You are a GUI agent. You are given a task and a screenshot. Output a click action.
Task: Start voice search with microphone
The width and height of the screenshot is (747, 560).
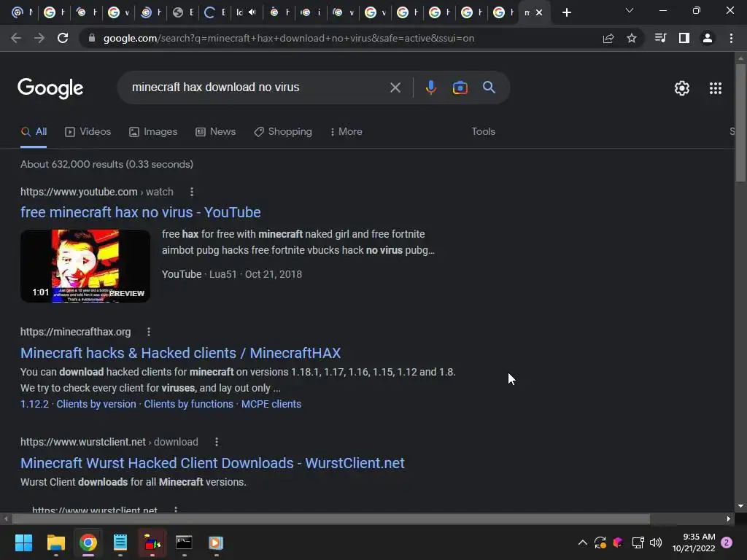[x=430, y=87]
